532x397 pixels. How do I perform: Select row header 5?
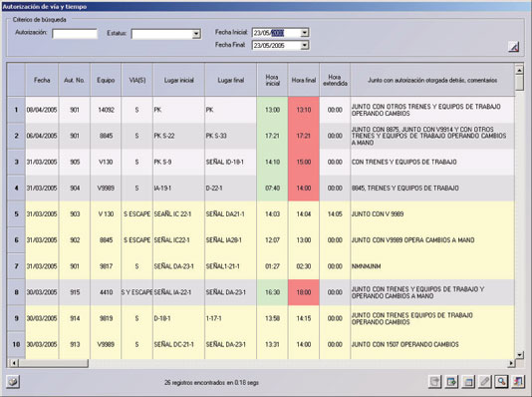[16, 213]
